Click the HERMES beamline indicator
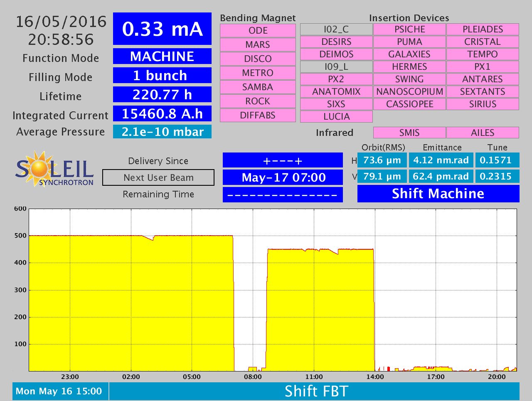The width and height of the screenshot is (532, 401). point(409,66)
